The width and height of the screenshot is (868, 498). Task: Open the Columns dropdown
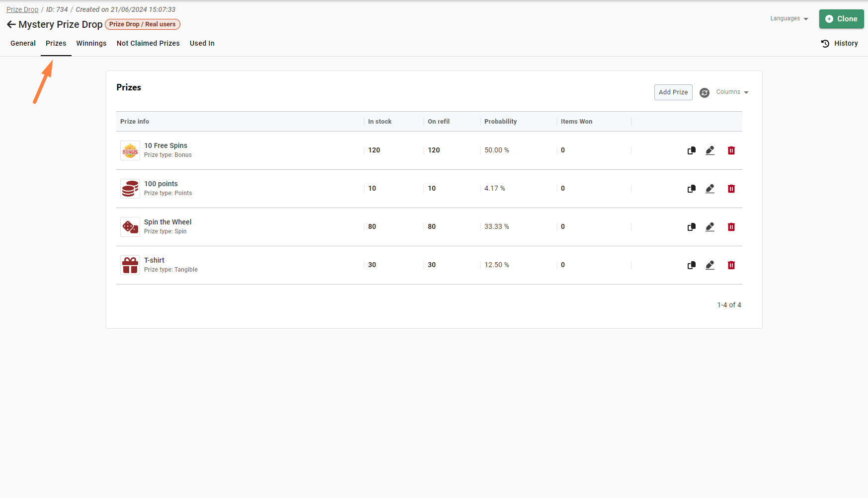pyautogui.click(x=732, y=92)
